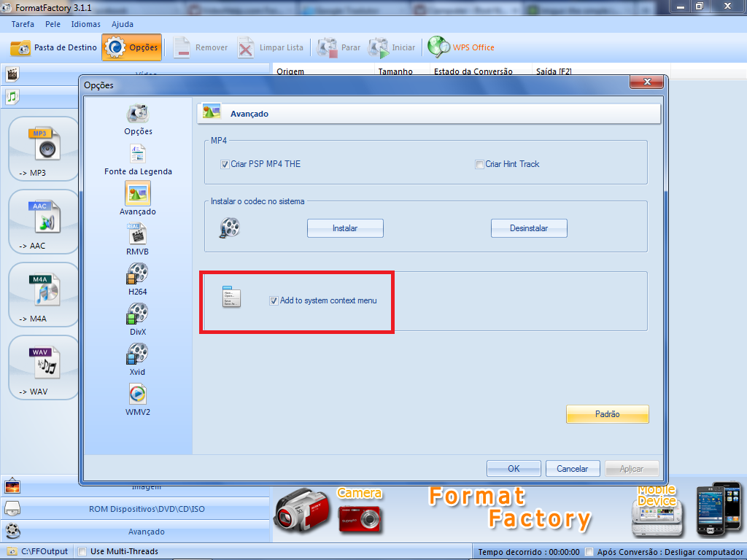This screenshot has width=747, height=560.
Task: Click the Instalar codec button
Action: 345,228
